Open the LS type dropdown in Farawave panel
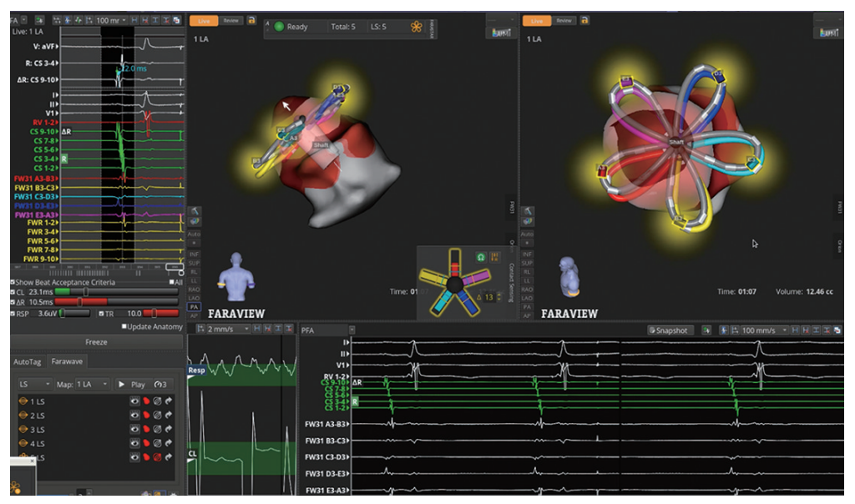Screen dimensions: 855x504 coord(35,384)
